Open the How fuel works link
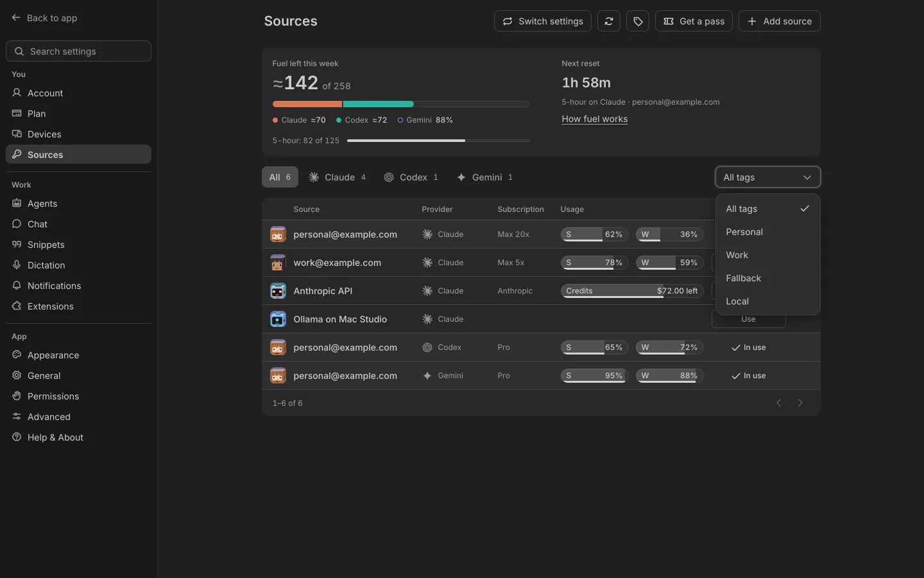The image size is (924, 578). 595,119
